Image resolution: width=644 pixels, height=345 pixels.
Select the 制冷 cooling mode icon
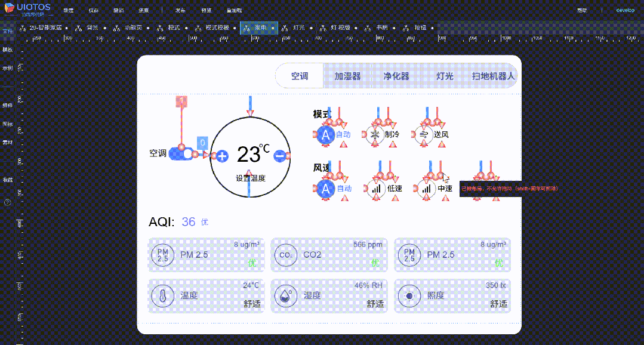tap(374, 134)
